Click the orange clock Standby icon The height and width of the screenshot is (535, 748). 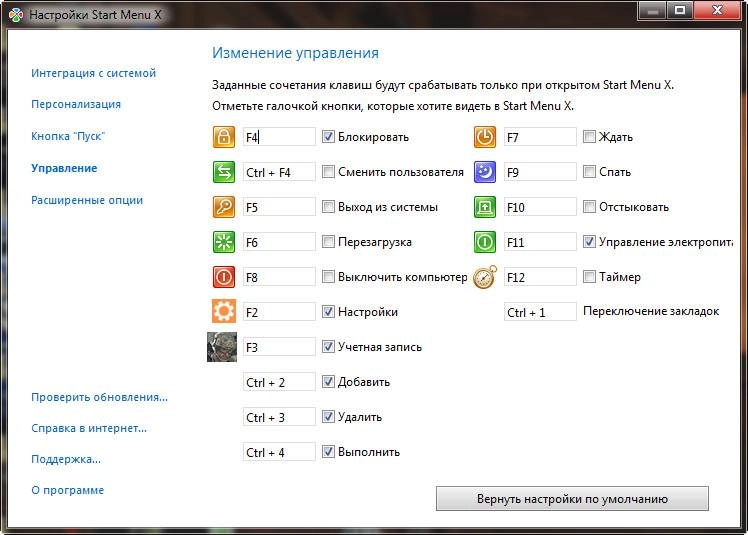coord(485,137)
